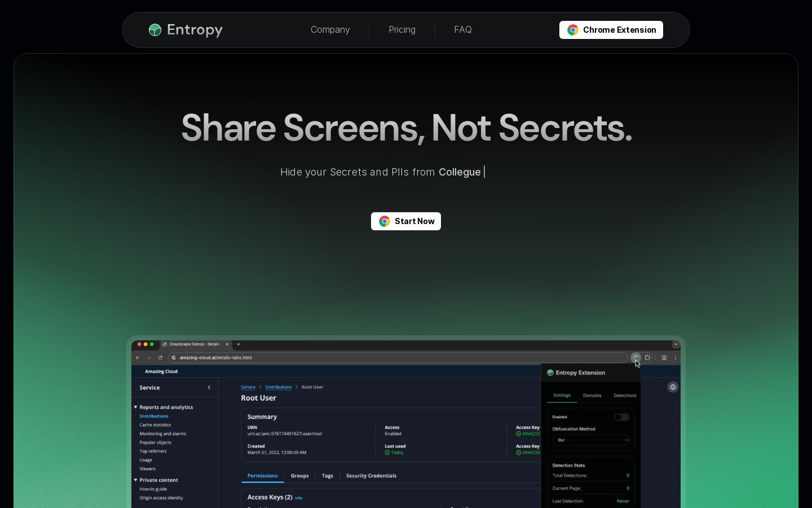Click the Entropy extension icon in browser toolbar
Viewport: 812px width, 508px height.
pos(636,357)
